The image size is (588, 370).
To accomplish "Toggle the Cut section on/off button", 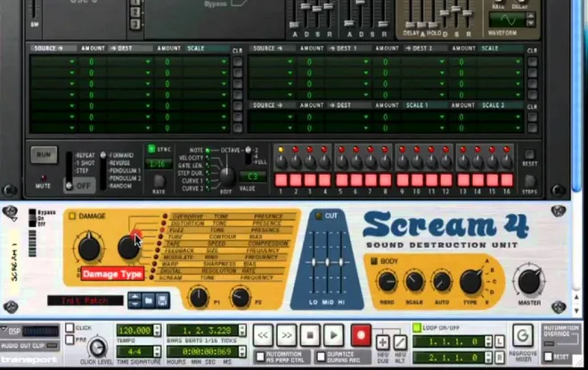I will click(x=319, y=216).
